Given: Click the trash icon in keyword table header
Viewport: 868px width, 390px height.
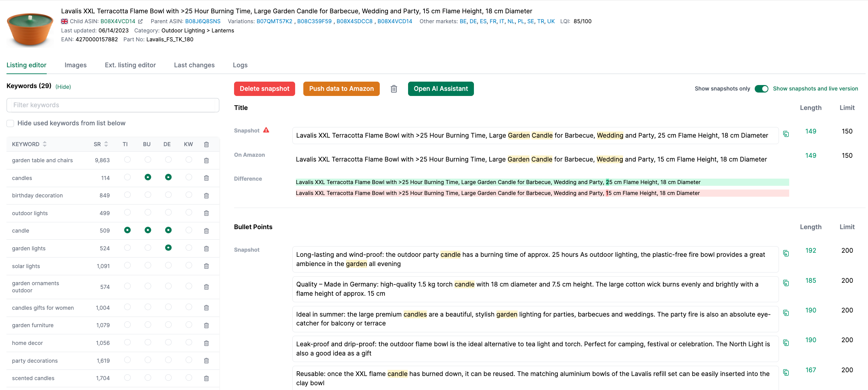Looking at the screenshot, I should click(x=206, y=144).
